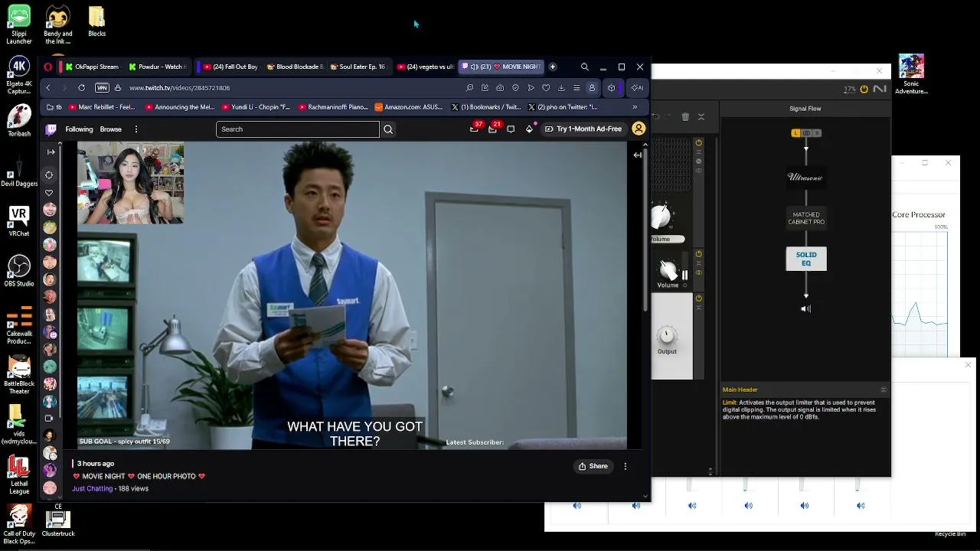Image resolution: width=980 pixels, height=551 pixels.
Task: Click the trash icon in Guitar Rig
Action: [x=685, y=117]
